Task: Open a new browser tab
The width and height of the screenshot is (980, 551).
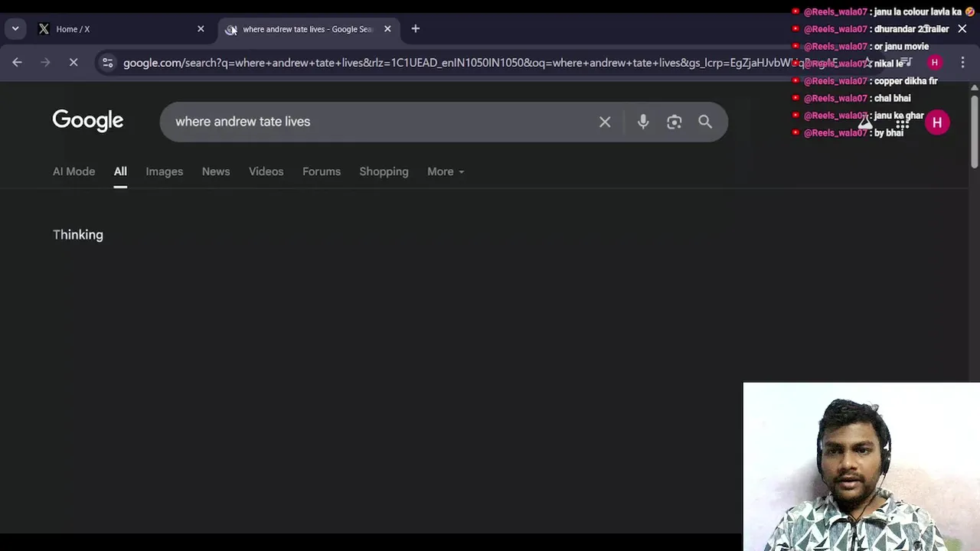Action: point(416,29)
